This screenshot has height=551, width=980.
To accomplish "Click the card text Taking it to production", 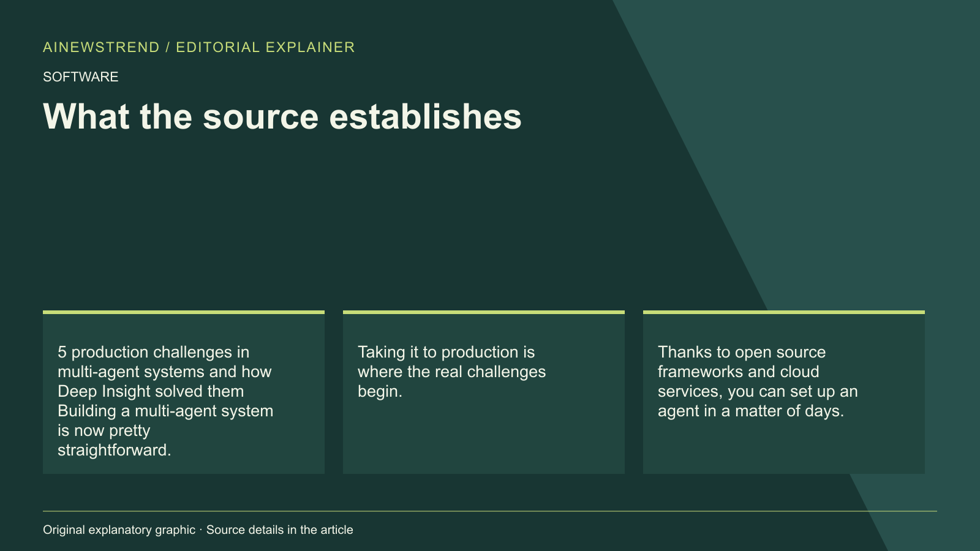I will pyautogui.click(x=451, y=372).
